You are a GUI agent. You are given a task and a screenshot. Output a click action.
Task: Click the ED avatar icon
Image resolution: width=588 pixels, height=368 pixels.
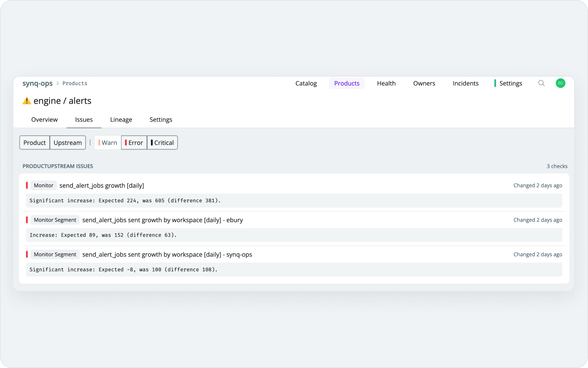point(560,83)
